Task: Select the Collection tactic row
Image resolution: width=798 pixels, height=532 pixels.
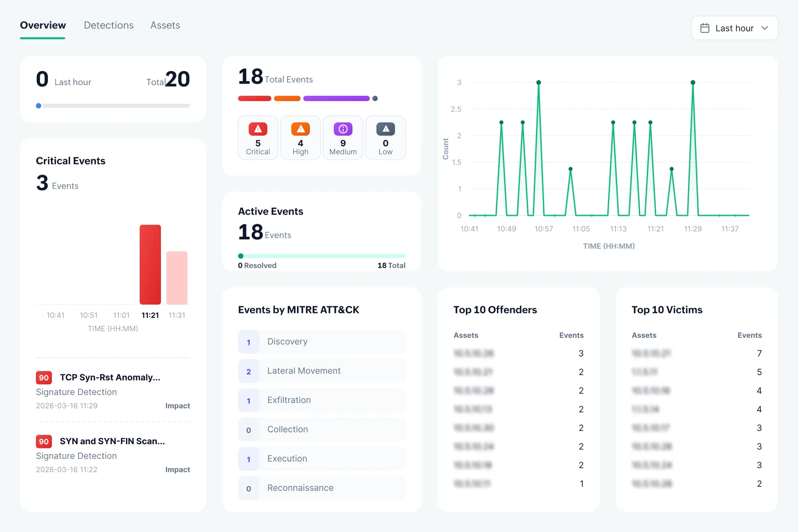Action: [x=321, y=430]
